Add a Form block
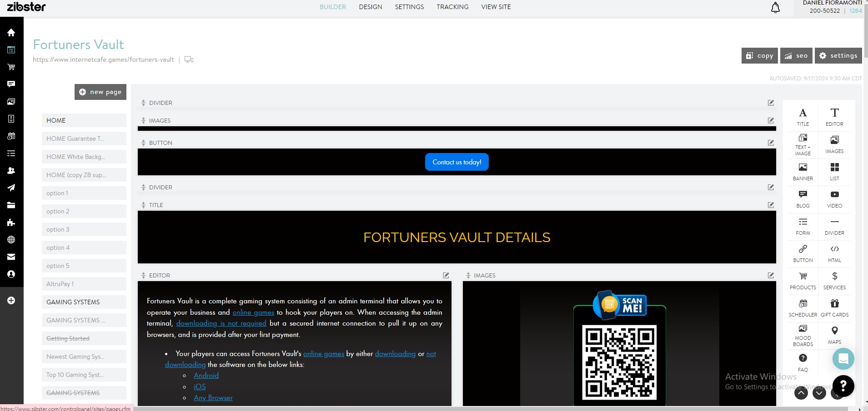 pyautogui.click(x=803, y=226)
